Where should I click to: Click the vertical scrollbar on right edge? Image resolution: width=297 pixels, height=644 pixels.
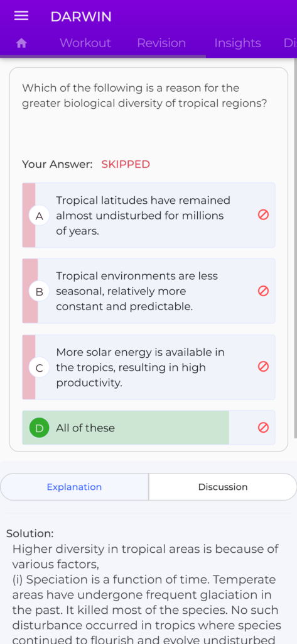[x=295, y=248]
